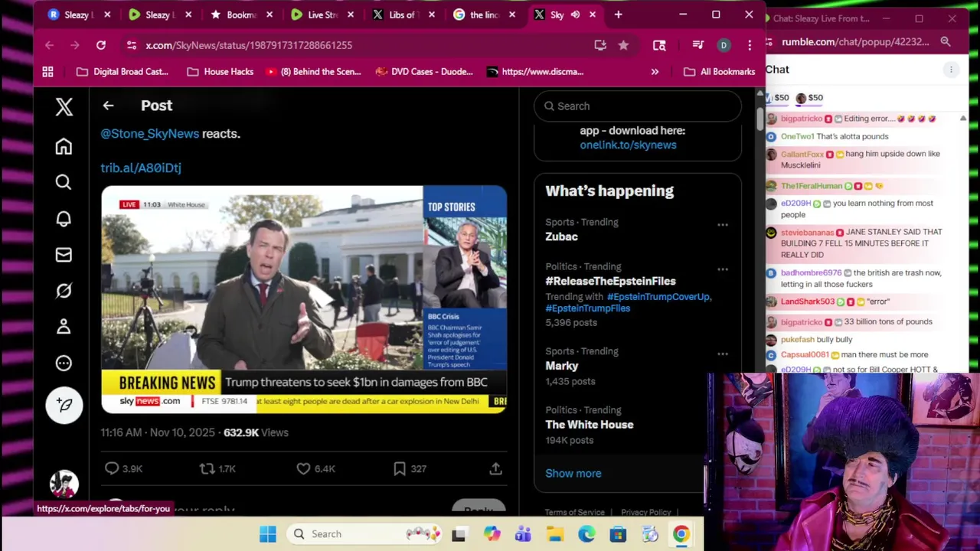Click Show more under What's happening
The image size is (980, 551).
(573, 473)
